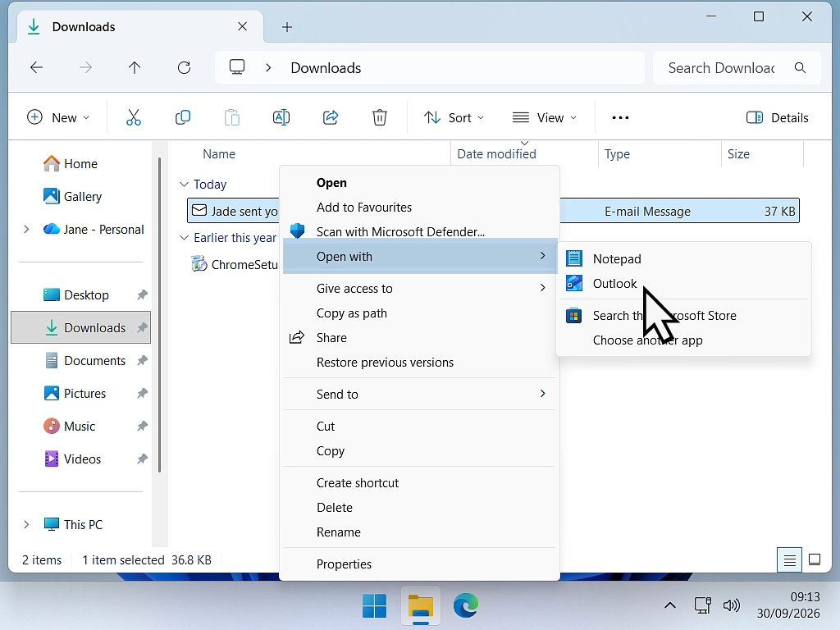Click File Explorer on taskbar
Image resolution: width=840 pixels, height=630 pixels.
421,606
